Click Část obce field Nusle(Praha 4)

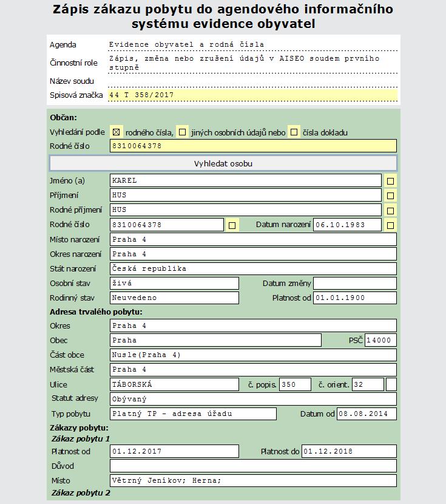coord(253,355)
